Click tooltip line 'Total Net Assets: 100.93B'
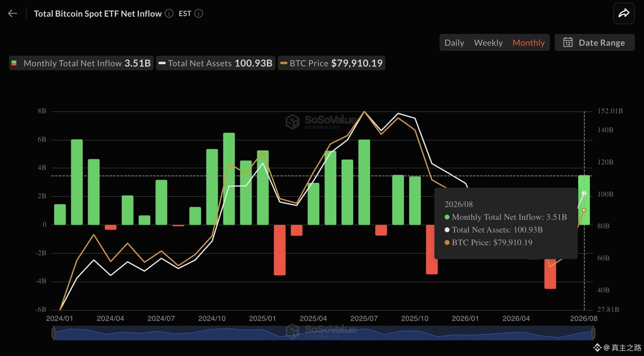The height and width of the screenshot is (356, 644). point(493,230)
